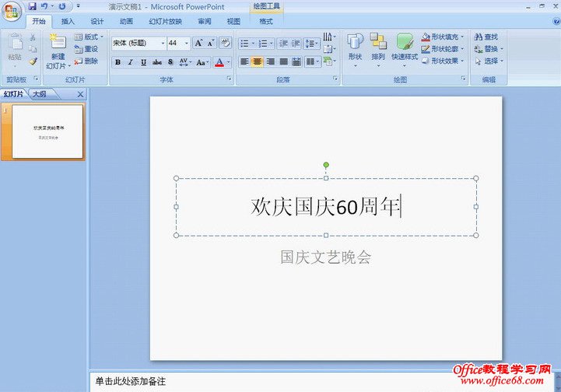Switch to the 动画 (Animations) tab

126,22
